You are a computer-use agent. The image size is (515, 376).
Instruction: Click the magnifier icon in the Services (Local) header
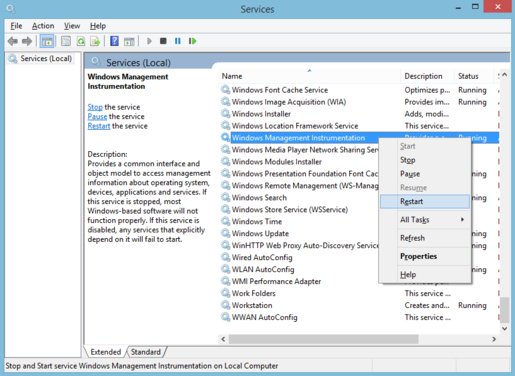click(x=95, y=62)
